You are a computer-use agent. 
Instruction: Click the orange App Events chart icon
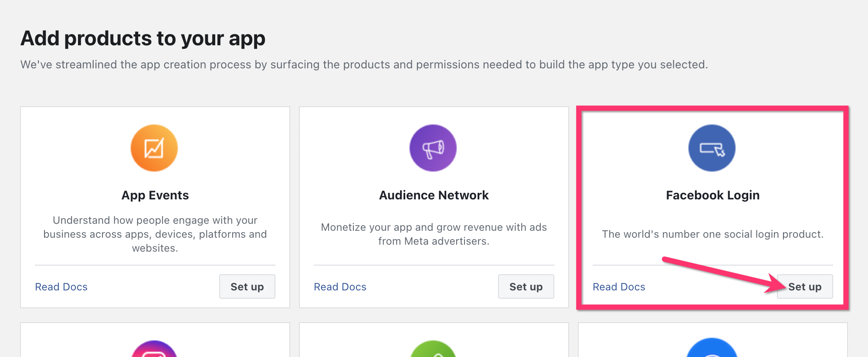coord(154,148)
